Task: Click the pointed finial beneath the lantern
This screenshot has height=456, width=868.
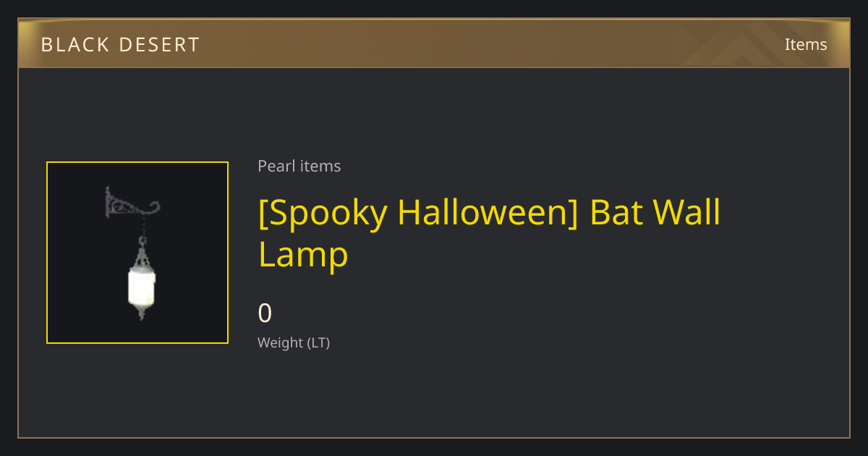Action: (142, 312)
